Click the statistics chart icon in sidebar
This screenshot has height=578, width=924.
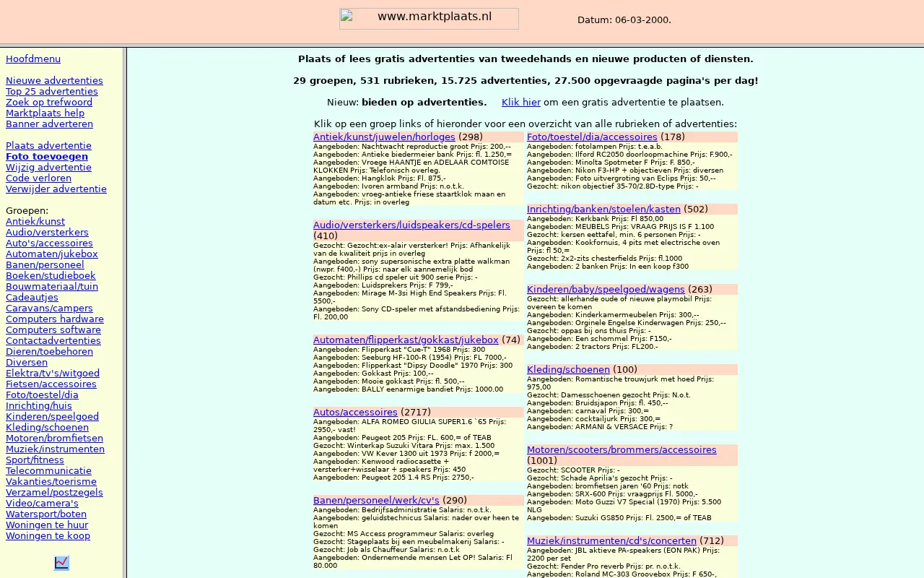[61, 562]
